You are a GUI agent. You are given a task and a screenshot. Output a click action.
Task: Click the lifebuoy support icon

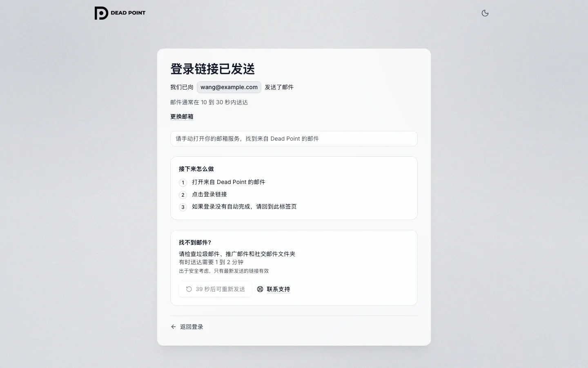tap(260, 289)
